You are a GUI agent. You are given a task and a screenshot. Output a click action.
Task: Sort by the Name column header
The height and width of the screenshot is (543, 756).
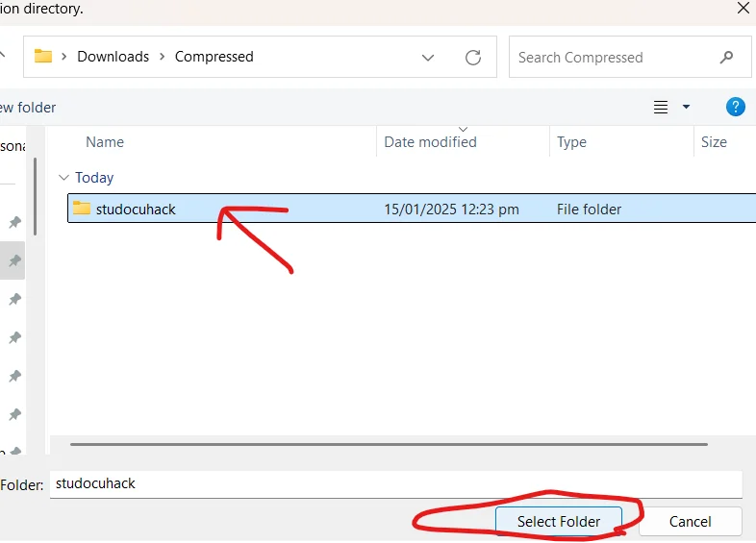[105, 142]
